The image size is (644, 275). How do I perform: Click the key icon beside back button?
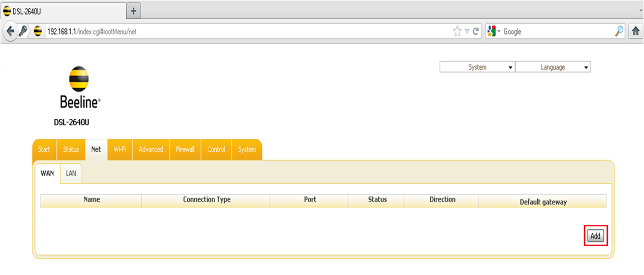23,31
